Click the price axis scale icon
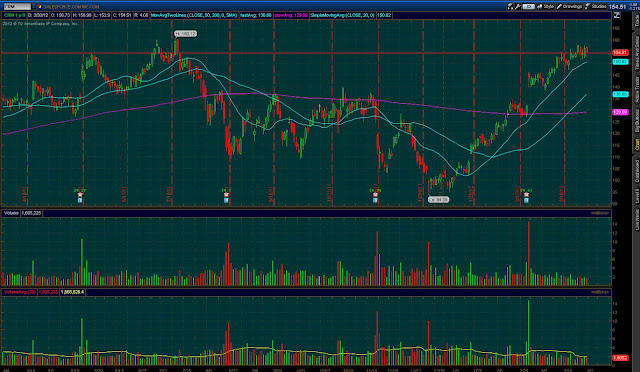Screen dimensions: 640x372 617,15
